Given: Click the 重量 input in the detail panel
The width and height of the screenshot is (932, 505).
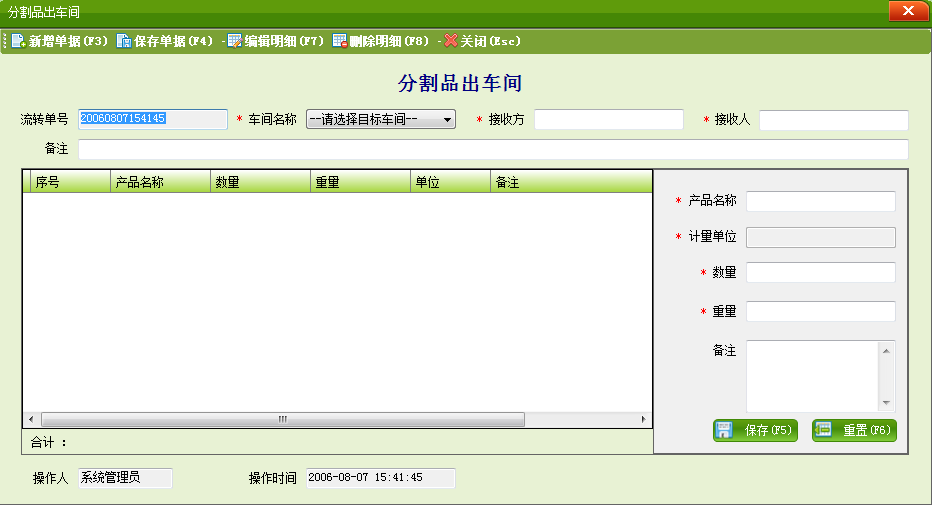Looking at the screenshot, I should tap(821, 311).
